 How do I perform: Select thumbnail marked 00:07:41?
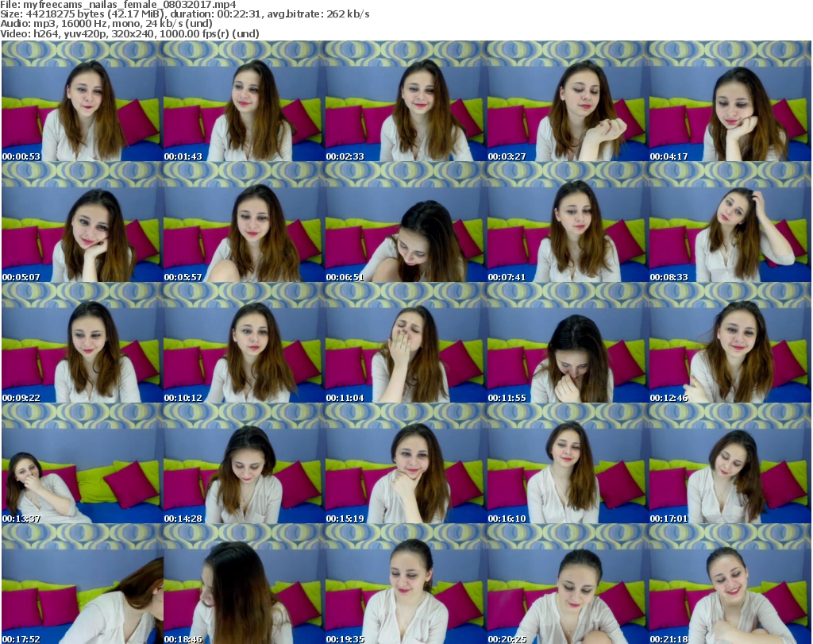(568, 222)
